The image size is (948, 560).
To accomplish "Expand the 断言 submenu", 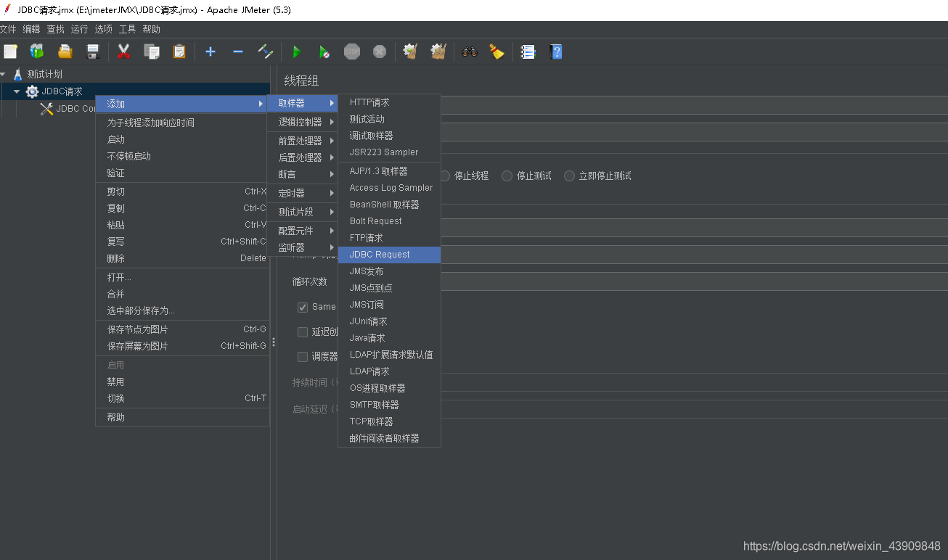I will click(303, 174).
